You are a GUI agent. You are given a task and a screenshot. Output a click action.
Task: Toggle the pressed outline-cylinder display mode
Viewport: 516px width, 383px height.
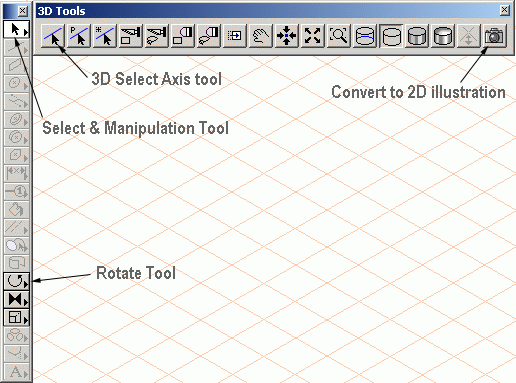click(x=391, y=36)
